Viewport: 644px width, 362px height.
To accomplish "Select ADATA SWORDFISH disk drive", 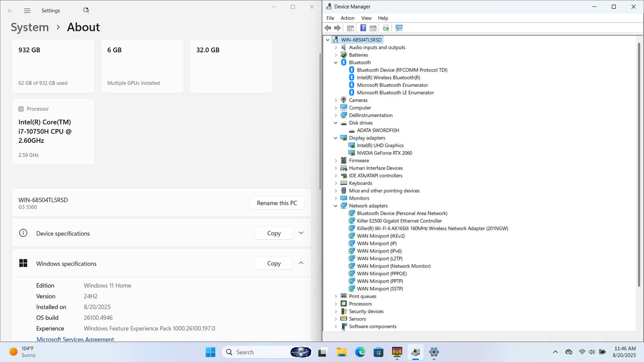I will click(x=378, y=130).
